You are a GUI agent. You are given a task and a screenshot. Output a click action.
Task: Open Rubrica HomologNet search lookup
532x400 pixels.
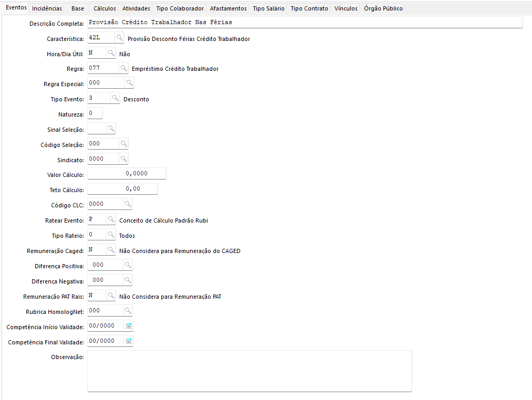(x=128, y=310)
